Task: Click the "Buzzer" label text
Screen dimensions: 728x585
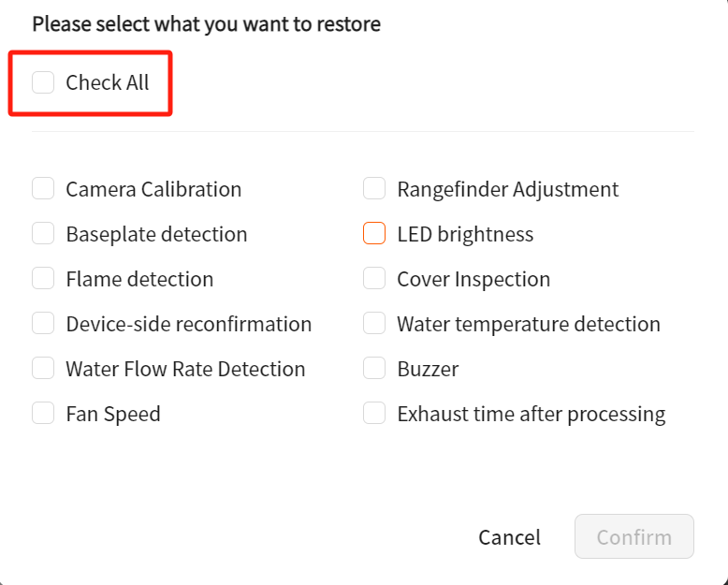Action: coord(428,369)
